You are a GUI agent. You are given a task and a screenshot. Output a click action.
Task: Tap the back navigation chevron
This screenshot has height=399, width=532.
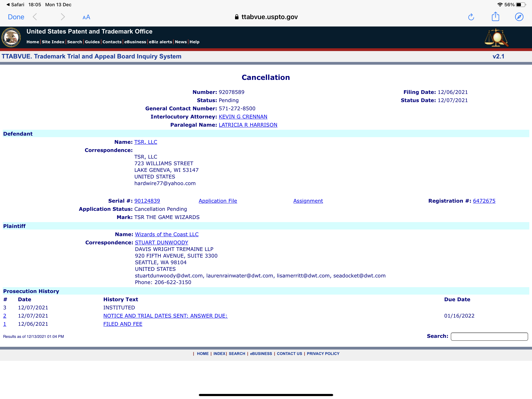(35, 17)
